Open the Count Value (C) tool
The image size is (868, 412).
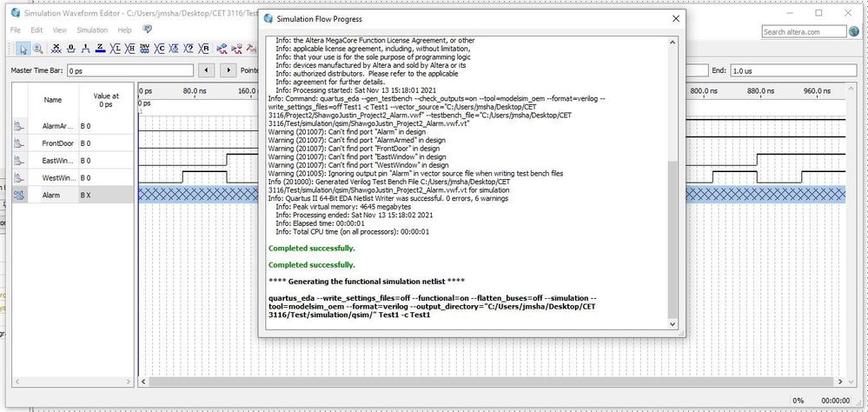[160, 49]
